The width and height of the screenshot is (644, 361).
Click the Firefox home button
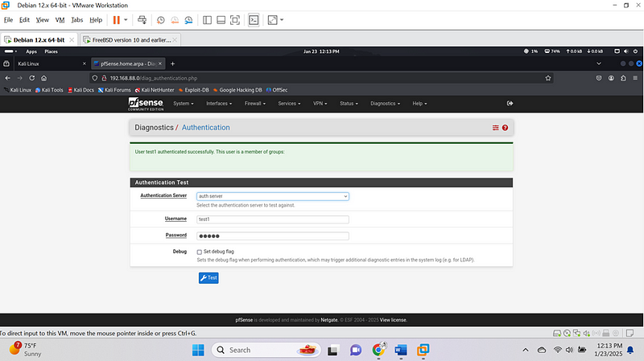pos(44,78)
